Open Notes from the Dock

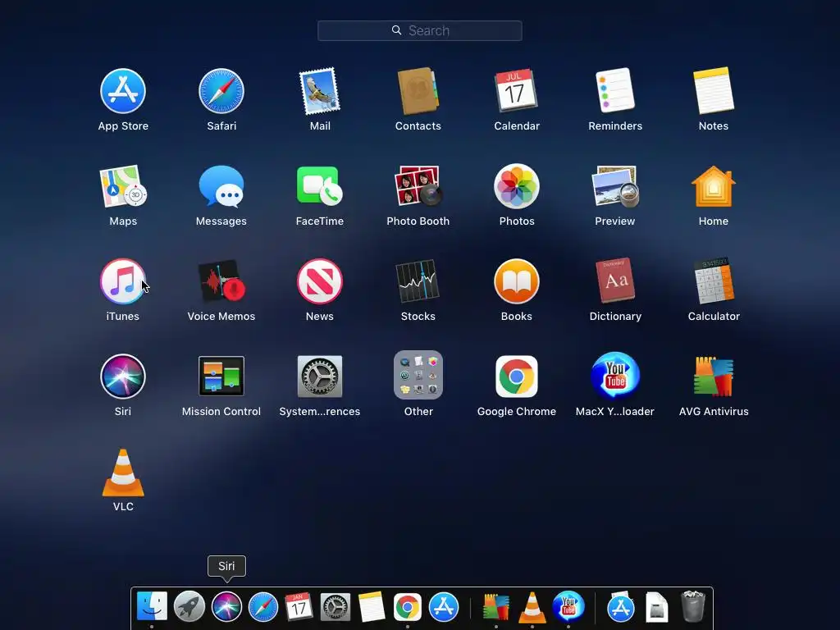point(372,606)
